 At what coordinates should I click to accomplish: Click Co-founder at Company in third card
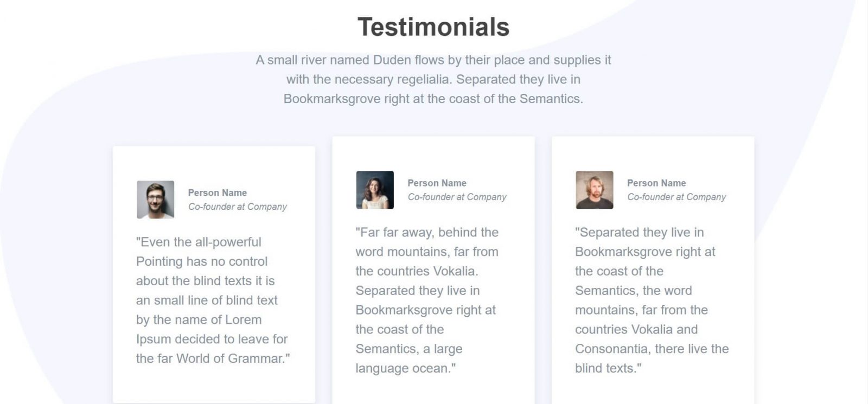coord(676,197)
